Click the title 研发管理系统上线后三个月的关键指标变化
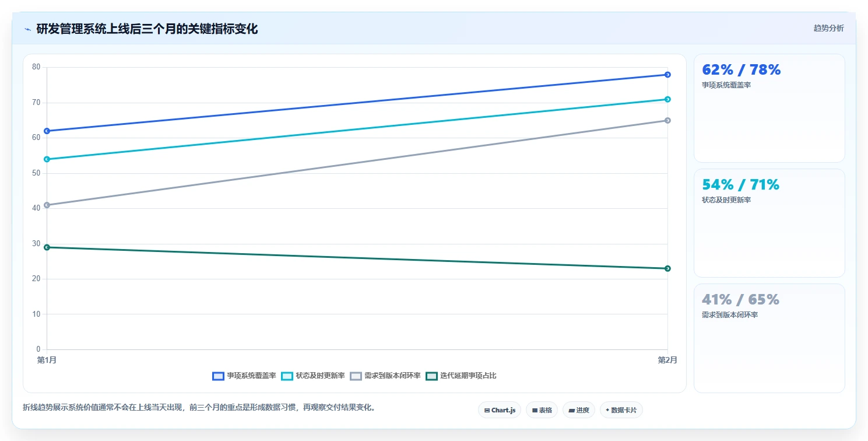Viewport: 868px width, 441px height. (x=147, y=29)
